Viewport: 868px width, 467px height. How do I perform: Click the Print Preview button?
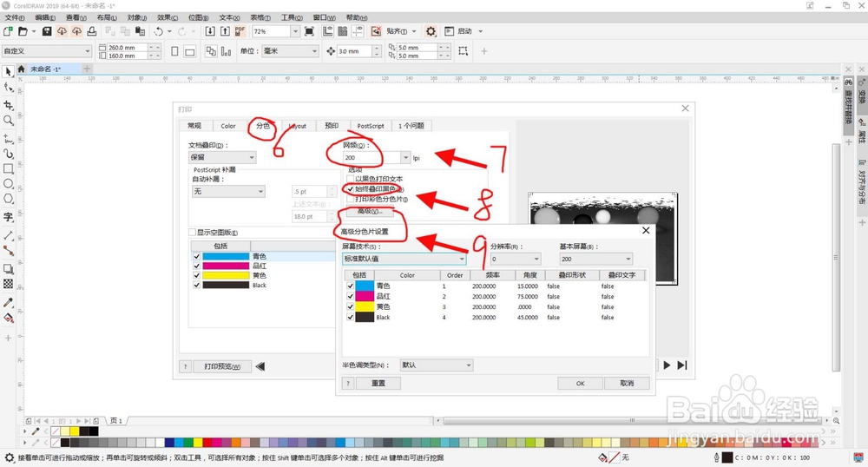(x=222, y=366)
